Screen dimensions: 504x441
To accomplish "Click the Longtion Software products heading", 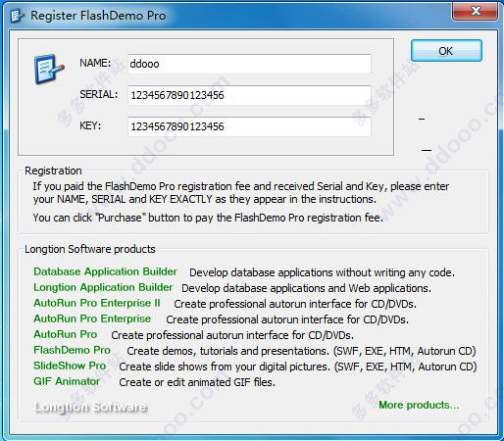I will (x=90, y=249).
